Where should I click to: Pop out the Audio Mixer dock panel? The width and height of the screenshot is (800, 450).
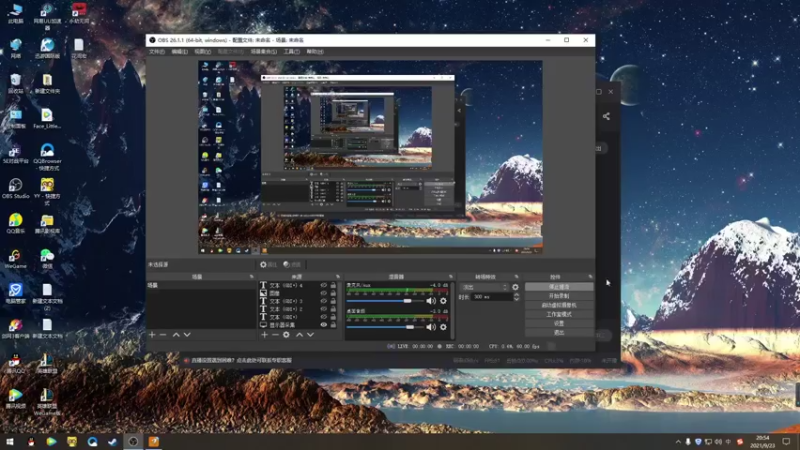click(451, 277)
